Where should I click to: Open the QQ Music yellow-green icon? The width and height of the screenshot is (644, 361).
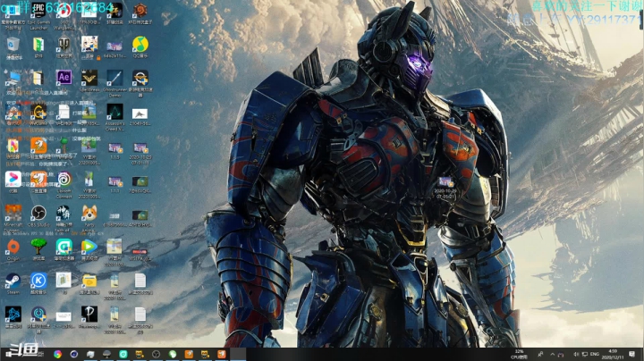pos(140,45)
